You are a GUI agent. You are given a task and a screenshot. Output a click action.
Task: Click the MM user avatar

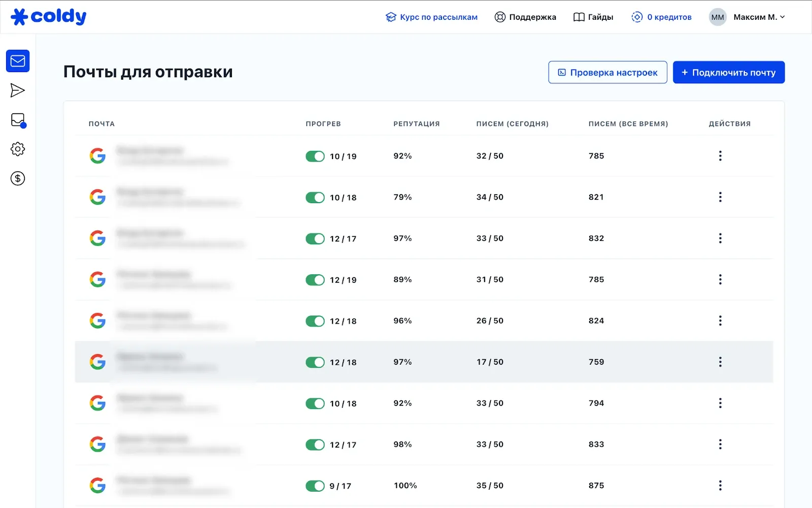(717, 17)
